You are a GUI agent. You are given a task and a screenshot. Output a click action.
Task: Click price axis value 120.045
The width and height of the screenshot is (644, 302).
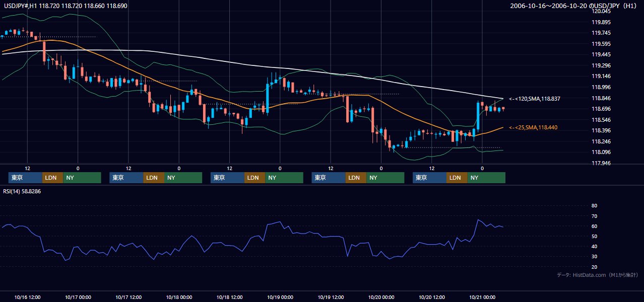pos(602,11)
